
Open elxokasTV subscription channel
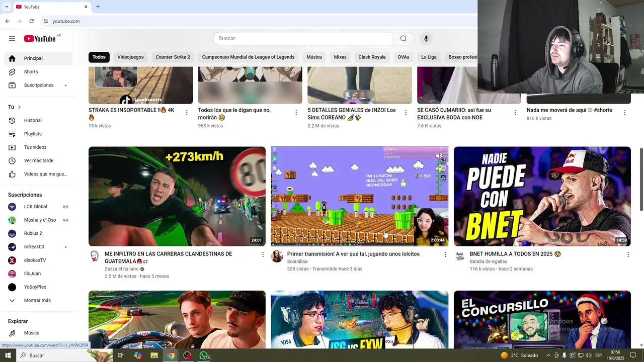pyautogui.click(x=38, y=260)
